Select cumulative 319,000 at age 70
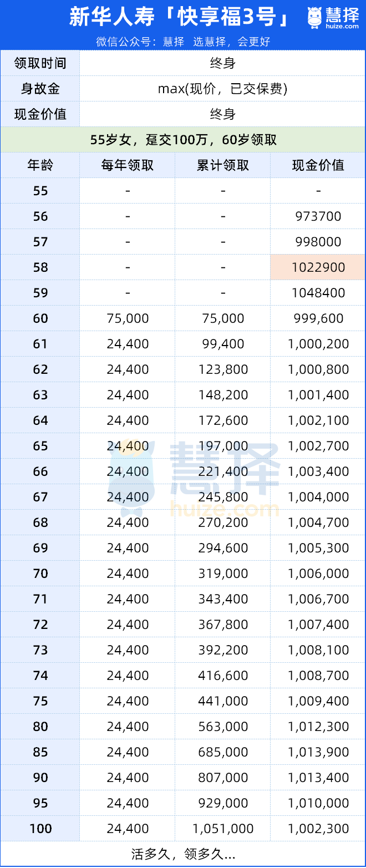Viewport: 366px width, 868px height. pos(223,573)
